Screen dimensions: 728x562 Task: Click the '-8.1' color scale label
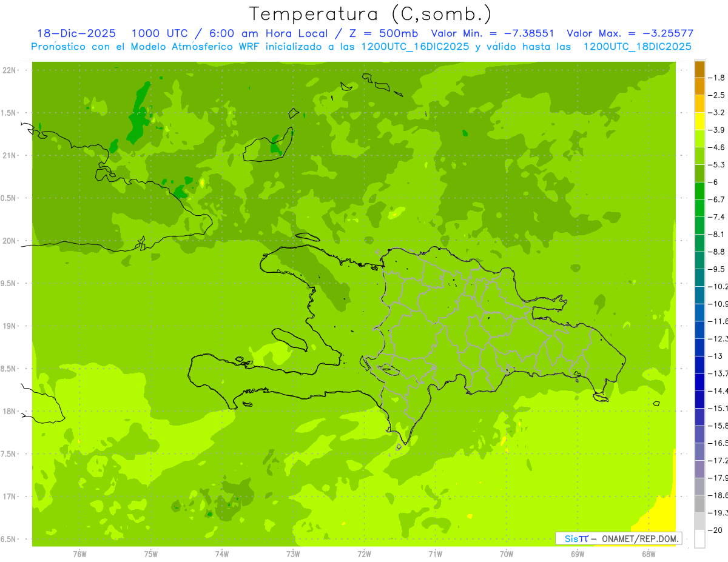[x=717, y=234]
